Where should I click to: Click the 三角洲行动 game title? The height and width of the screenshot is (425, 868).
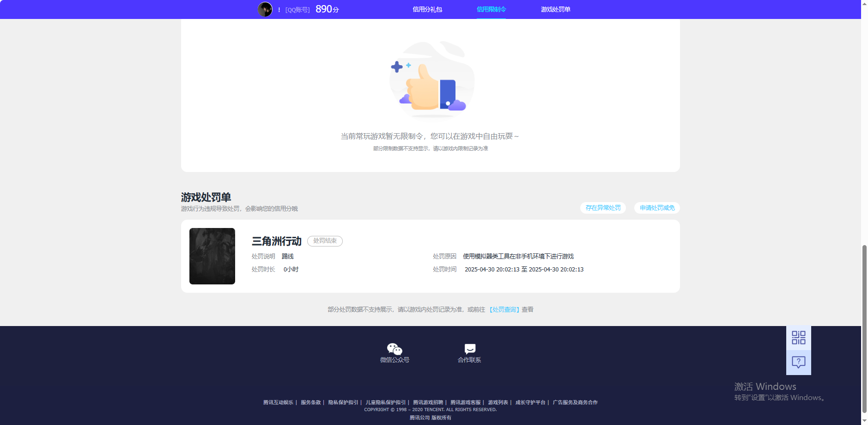(x=276, y=241)
